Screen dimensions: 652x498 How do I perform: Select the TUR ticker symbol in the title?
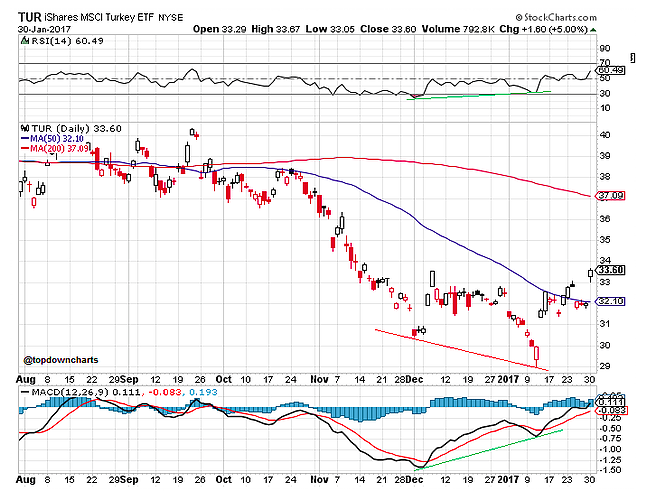(30, 17)
